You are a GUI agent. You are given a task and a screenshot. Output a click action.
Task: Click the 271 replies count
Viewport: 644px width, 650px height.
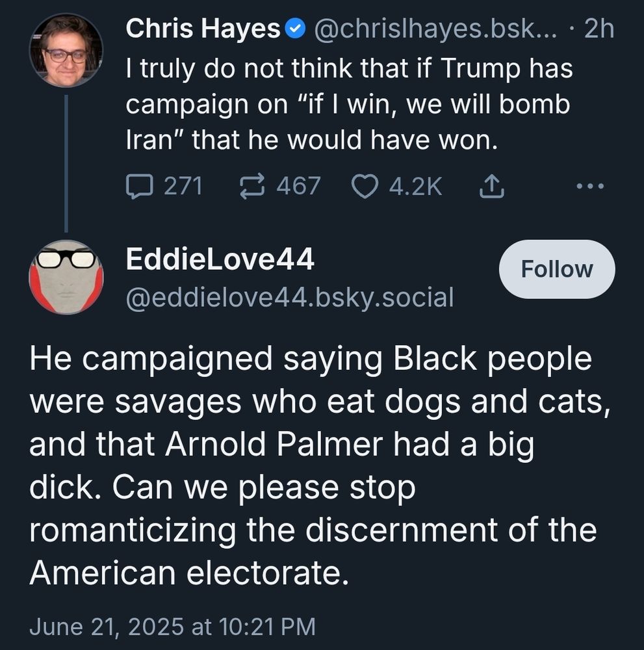point(183,187)
